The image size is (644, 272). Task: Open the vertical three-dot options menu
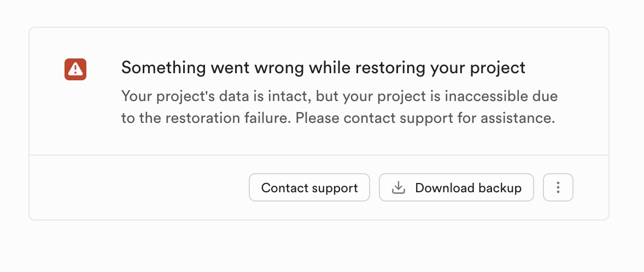pos(558,188)
